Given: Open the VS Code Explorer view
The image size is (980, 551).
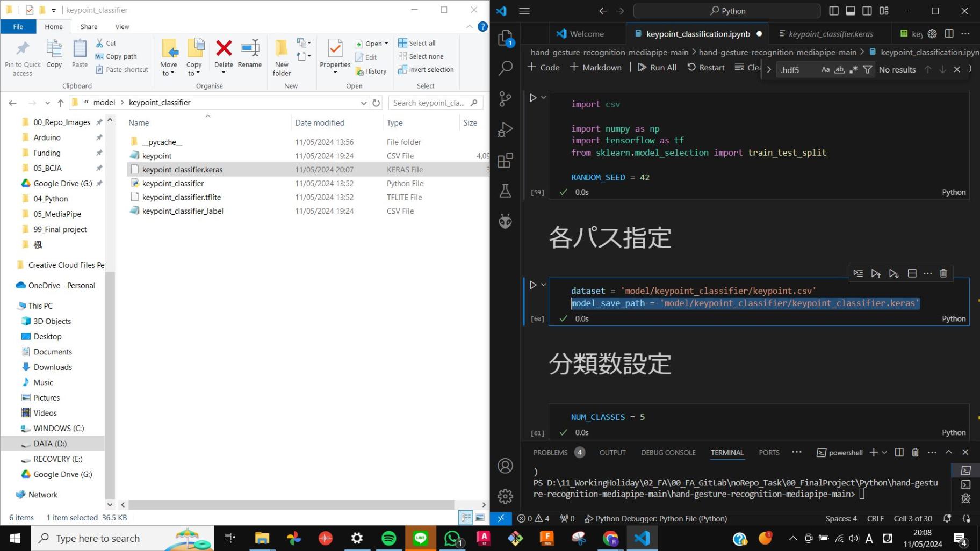Looking at the screenshot, I should [505, 38].
